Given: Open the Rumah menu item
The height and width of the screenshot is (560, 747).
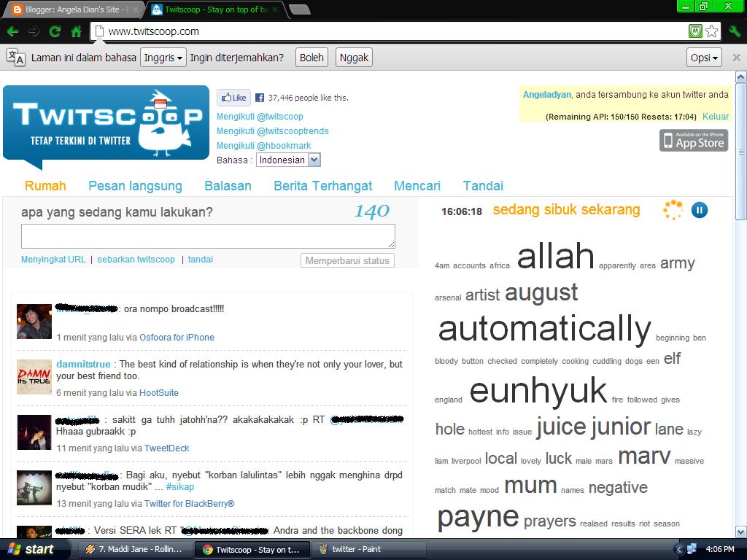Looking at the screenshot, I should pyautogui.click(x=45, y=186).
